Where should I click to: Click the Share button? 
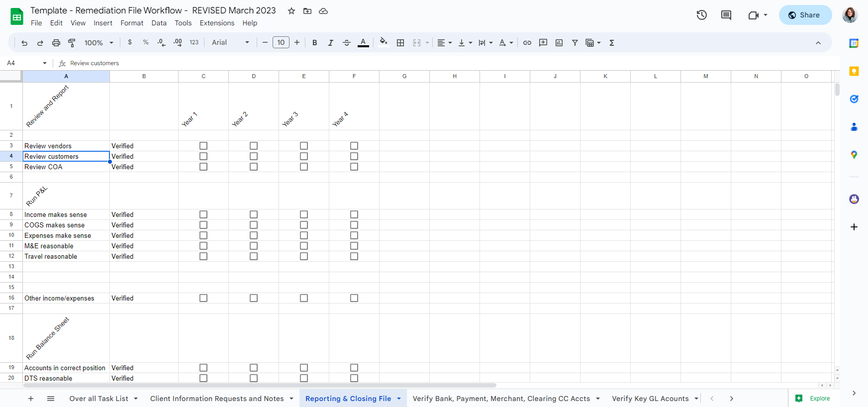coord(805,15)
